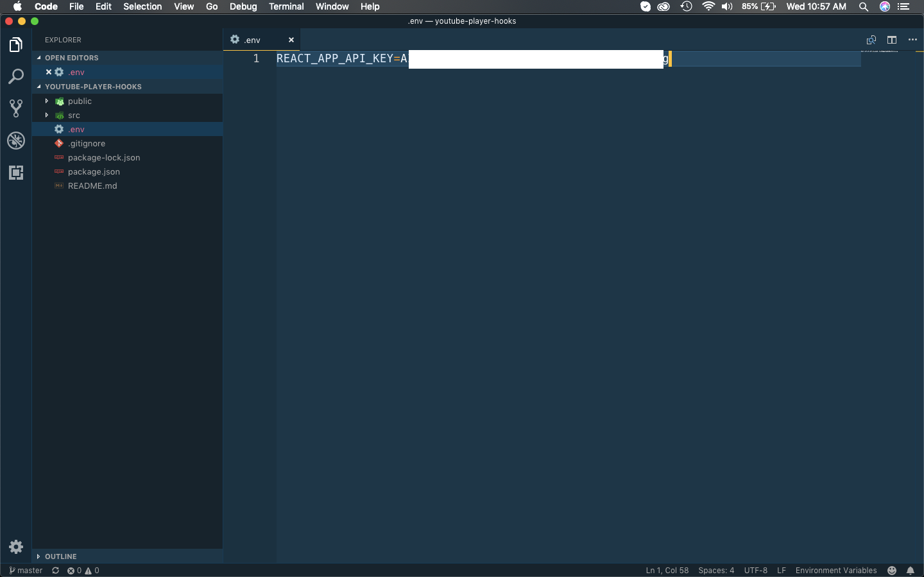Switch to the .env editor tab
924x577 pixels.
(261, 40)
